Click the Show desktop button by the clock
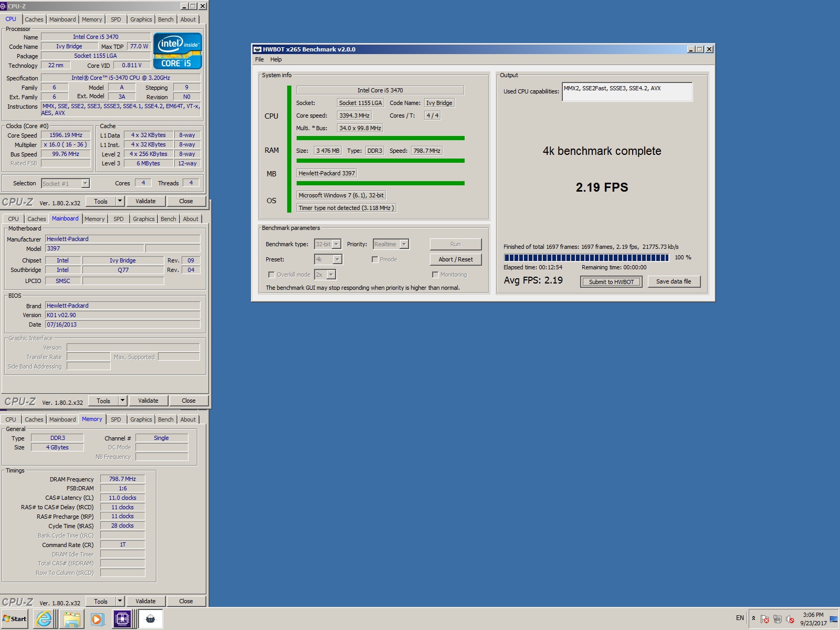 834,619
